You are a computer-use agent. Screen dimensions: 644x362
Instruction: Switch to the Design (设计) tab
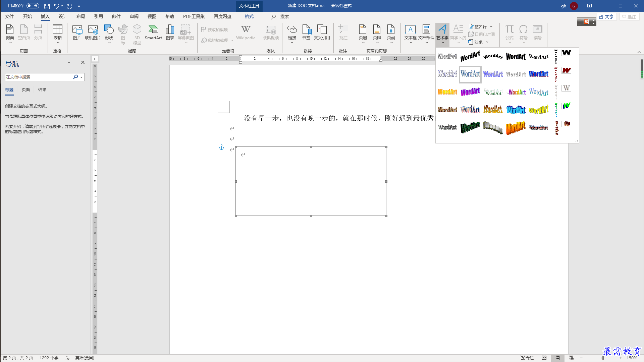point(63,16)
